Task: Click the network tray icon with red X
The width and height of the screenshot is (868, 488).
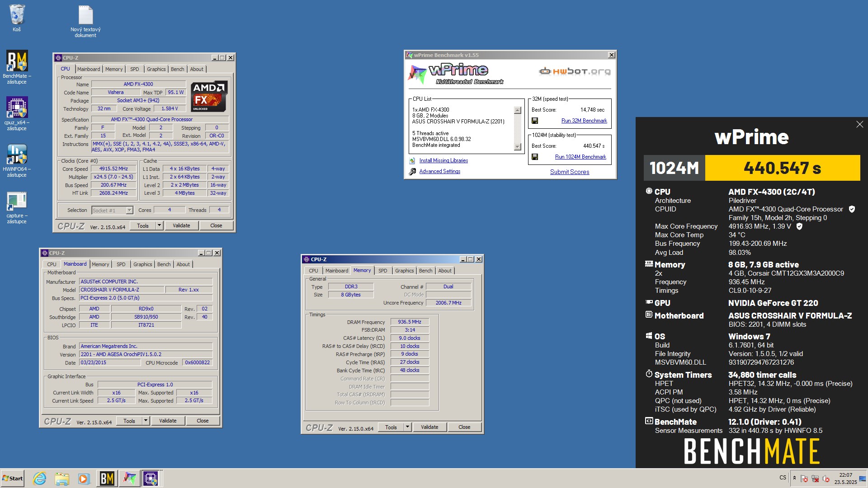Action: 815,479
